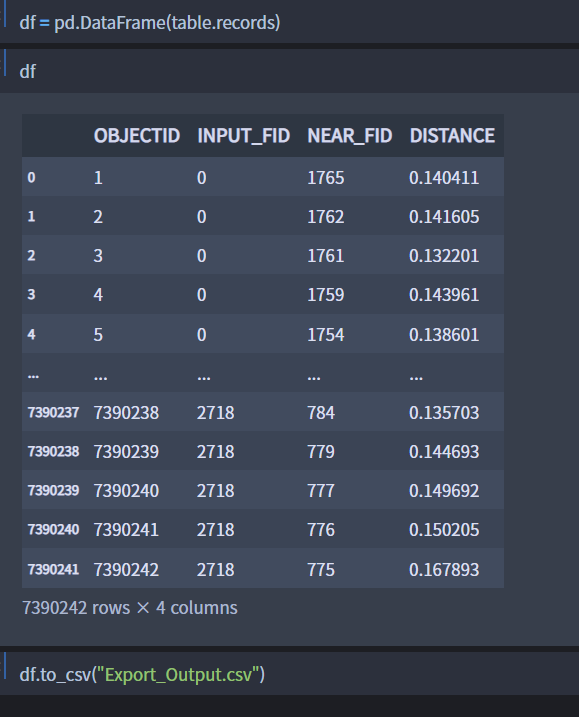Select the DISTANCE value 0.167893

click(444, 569)
